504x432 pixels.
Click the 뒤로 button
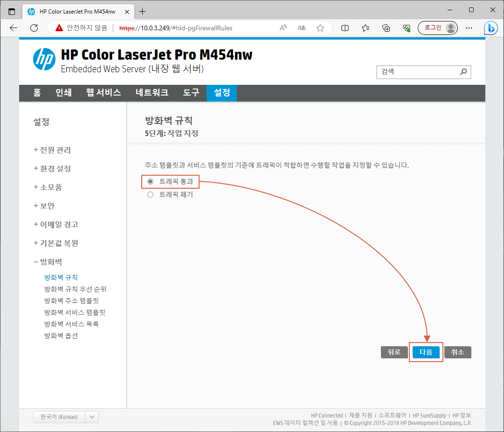[394, 352]
